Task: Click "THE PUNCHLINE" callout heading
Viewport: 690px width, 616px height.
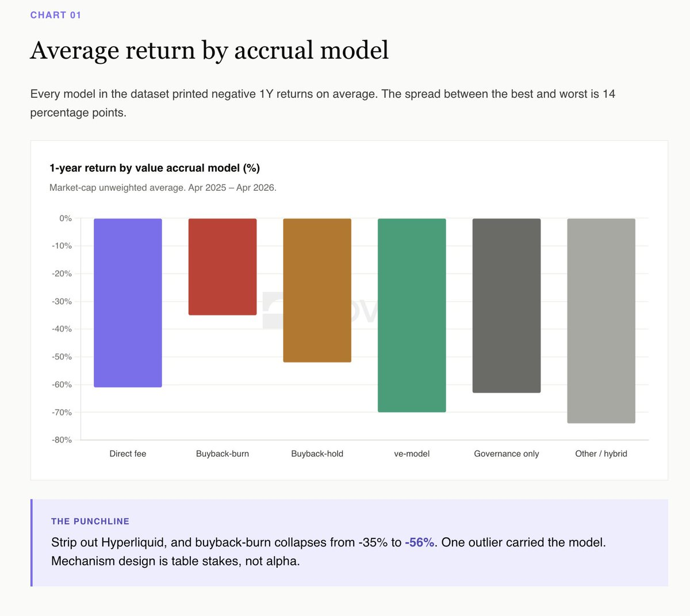Action: click(x=90, y=521)
